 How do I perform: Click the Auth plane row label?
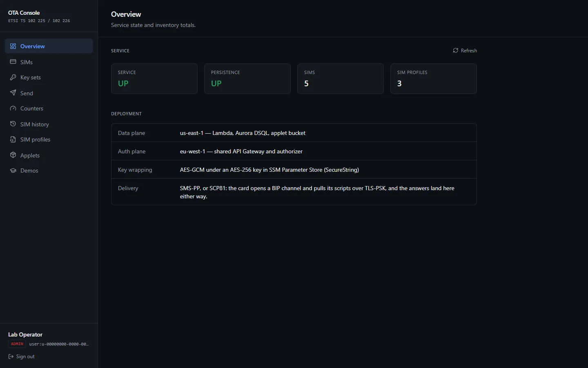(131, 151)
